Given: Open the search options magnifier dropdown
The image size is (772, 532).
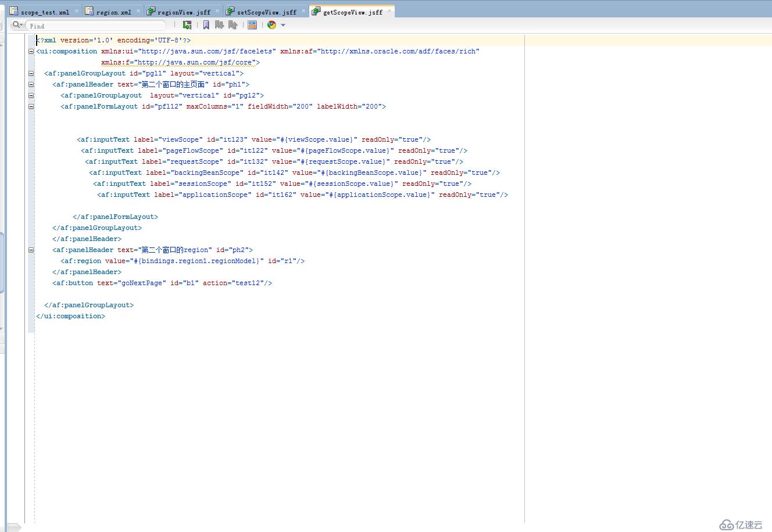Looking at the screenshot, I should [17, 25].
